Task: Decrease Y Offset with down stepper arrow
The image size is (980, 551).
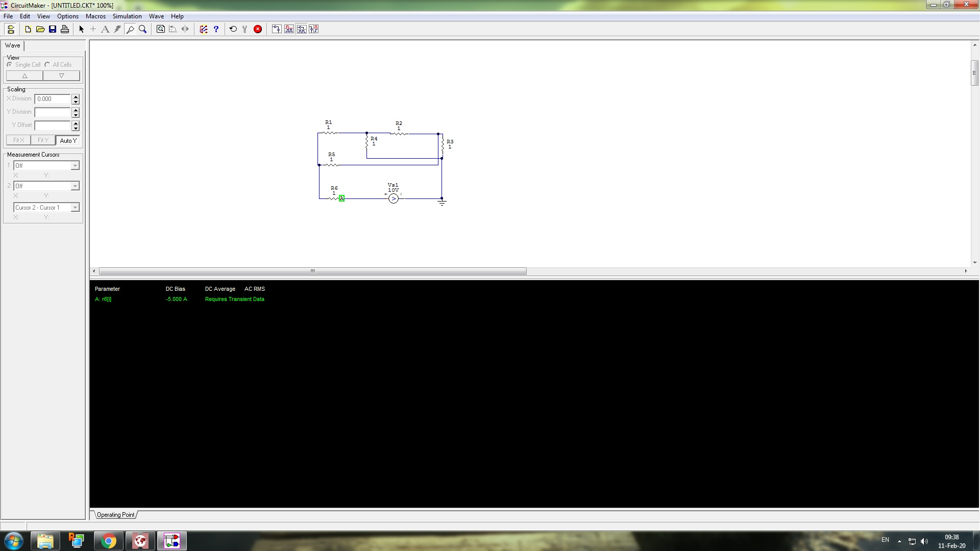Action: (76, 128)
